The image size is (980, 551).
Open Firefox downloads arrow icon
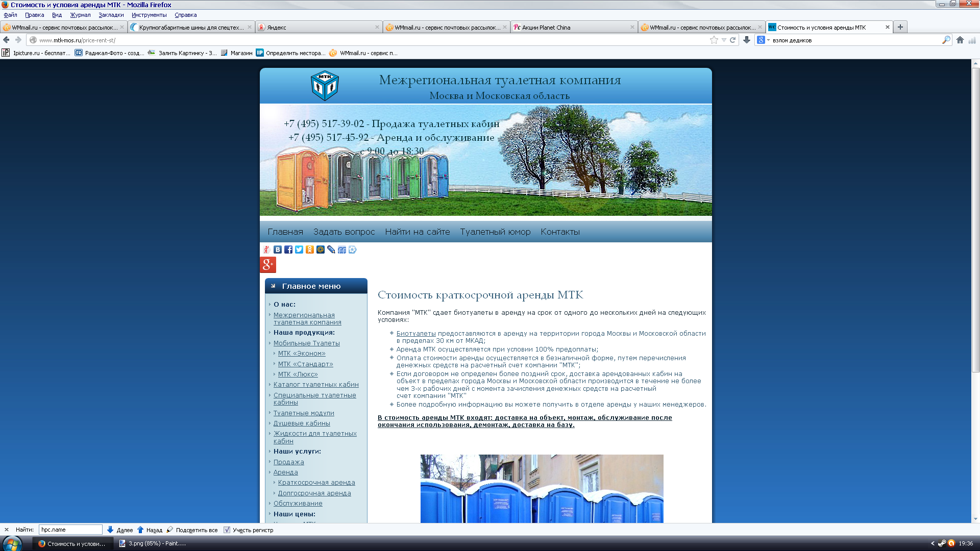pyautogui.click(x=747, y=40)
